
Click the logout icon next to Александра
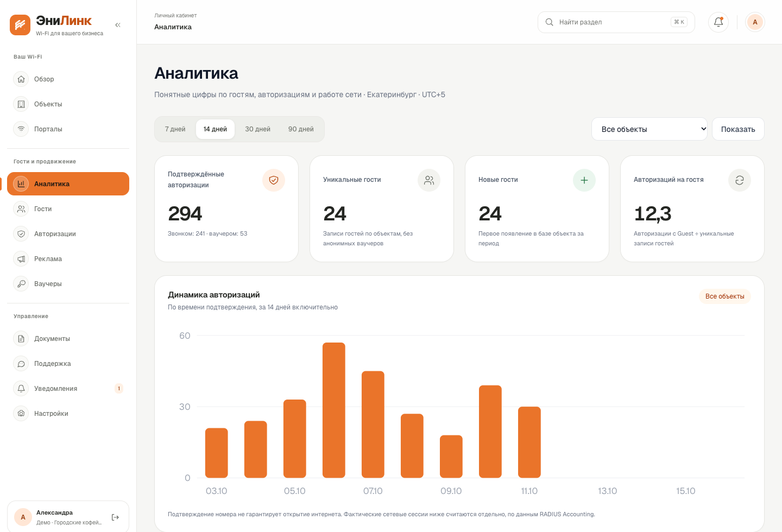pos(115,517)
